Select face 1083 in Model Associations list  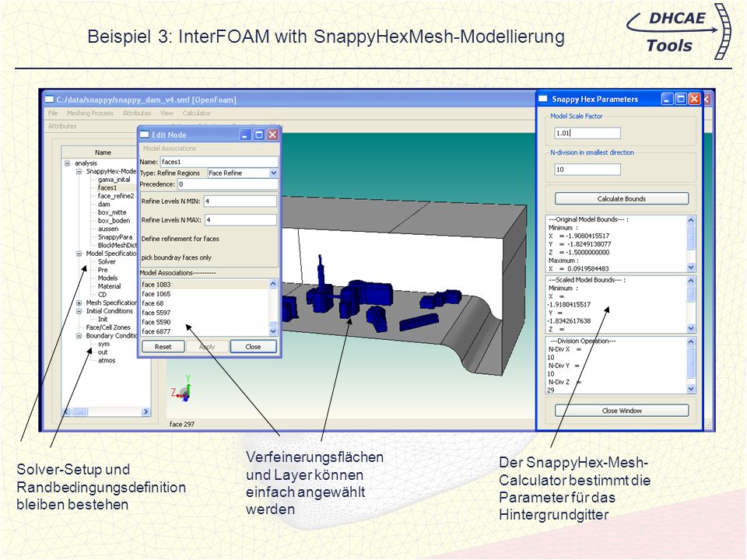pos(156,285)
